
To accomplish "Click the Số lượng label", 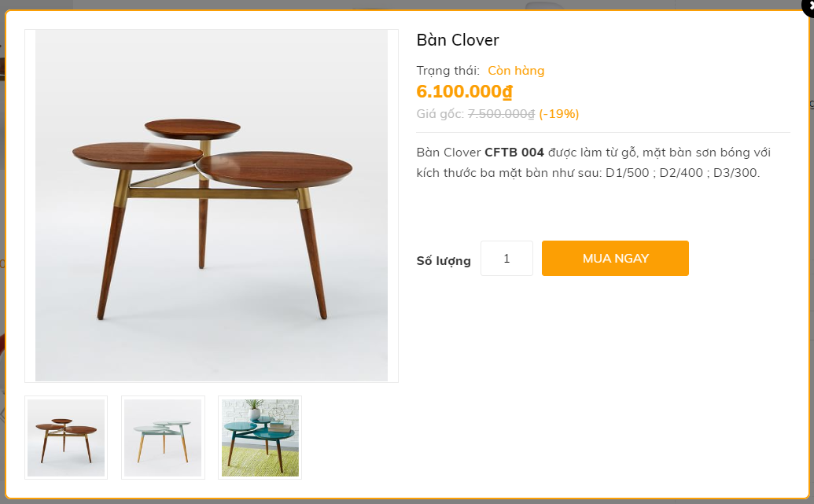I will (x=444, y=260).
